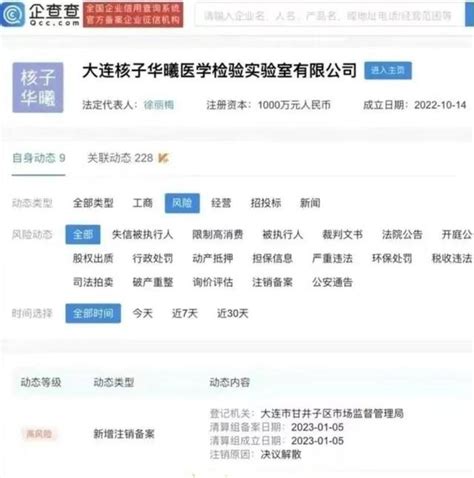Filter by 司法拍卖
474x478 pixels.
(93, 282)
